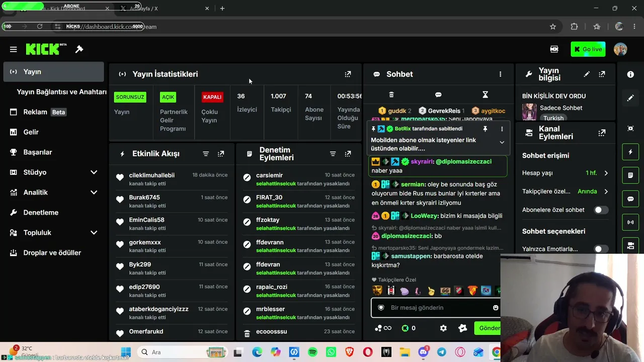Click the taskbar search box Ara

pos(183,352)
